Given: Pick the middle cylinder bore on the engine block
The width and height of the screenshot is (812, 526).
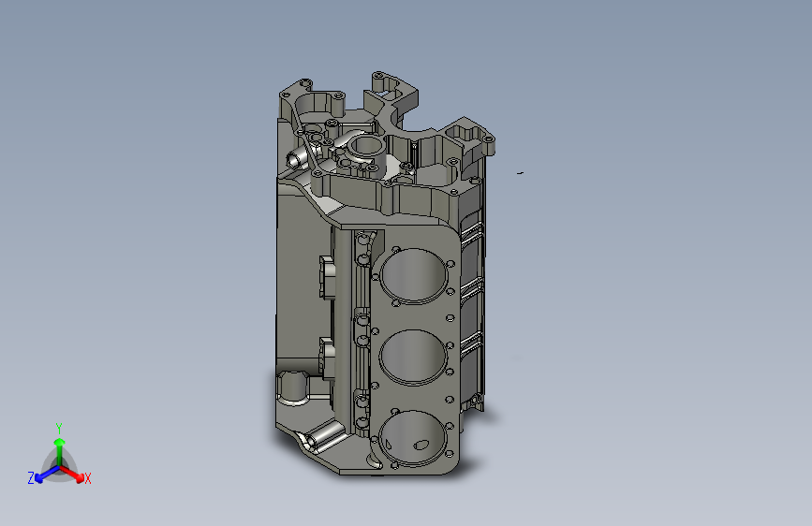Looking at the screenshot, I should click(413, 358).
